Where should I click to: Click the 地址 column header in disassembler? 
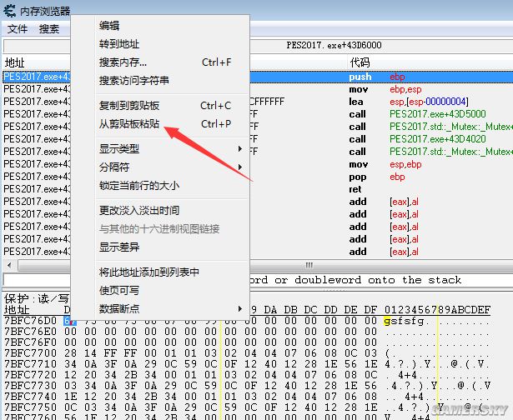pyautogui.click(x=15, y=62)
